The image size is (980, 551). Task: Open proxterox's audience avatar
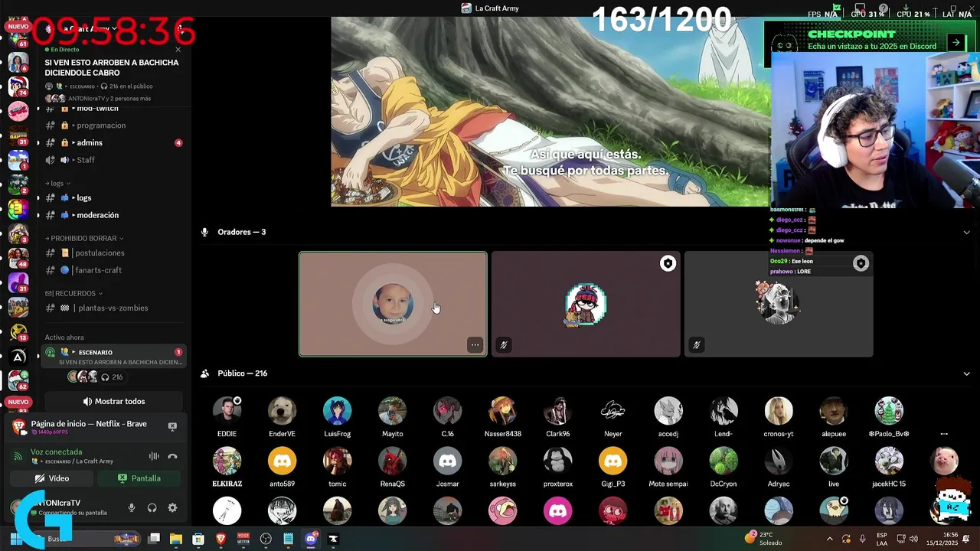557,461
